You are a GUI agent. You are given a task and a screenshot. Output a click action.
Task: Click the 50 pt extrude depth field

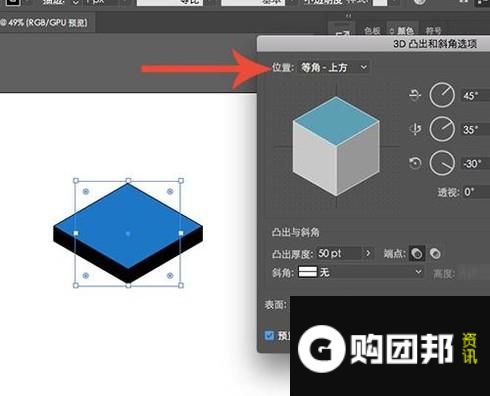[x=339, y=254]
